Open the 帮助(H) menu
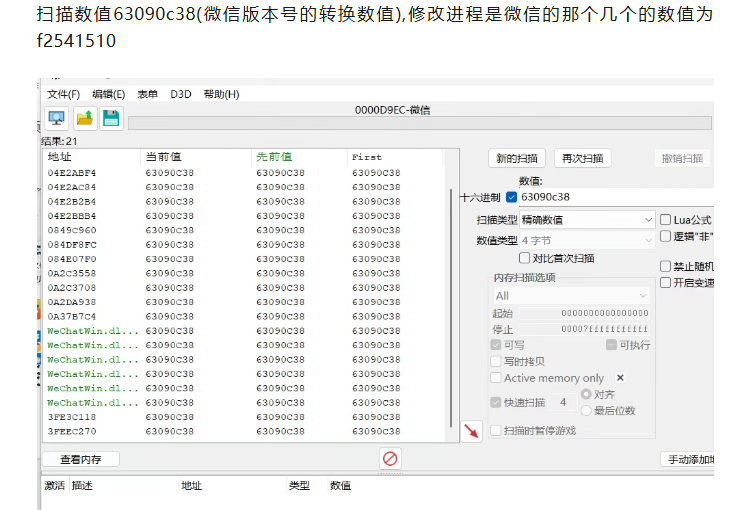The height and width of the screenshot is (510, 743). tap(221, 94)
